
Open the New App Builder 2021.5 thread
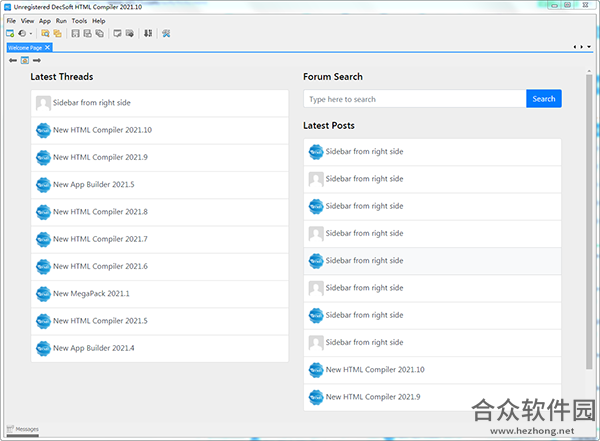tap(160, 185)
